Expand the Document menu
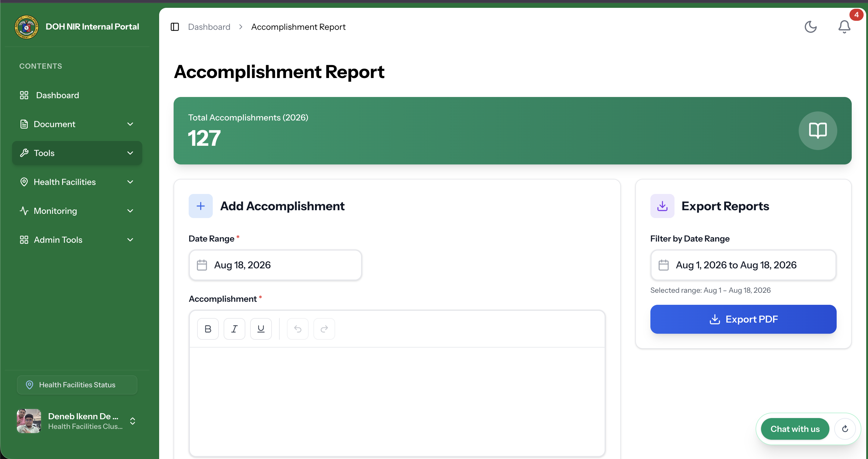The image size is (868, 459). [x=77, y=124]
